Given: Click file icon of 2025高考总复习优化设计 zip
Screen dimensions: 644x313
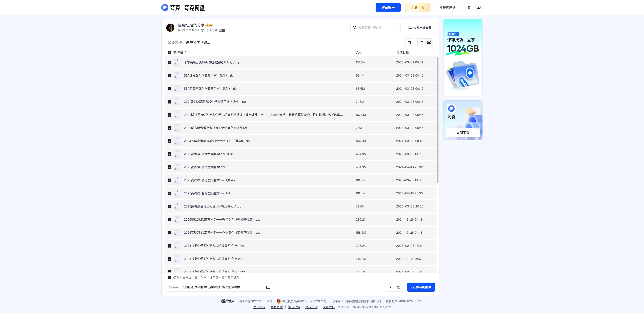Looking at the screenshot, I should [177, 206].
